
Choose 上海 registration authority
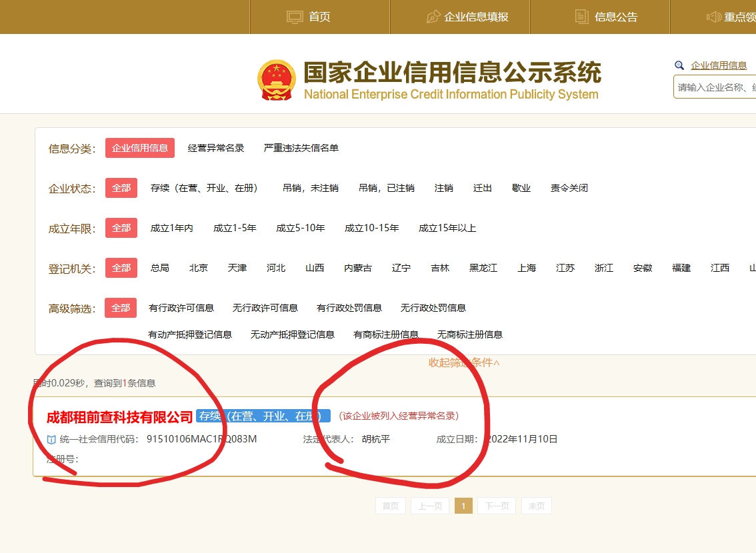point(527,268)
